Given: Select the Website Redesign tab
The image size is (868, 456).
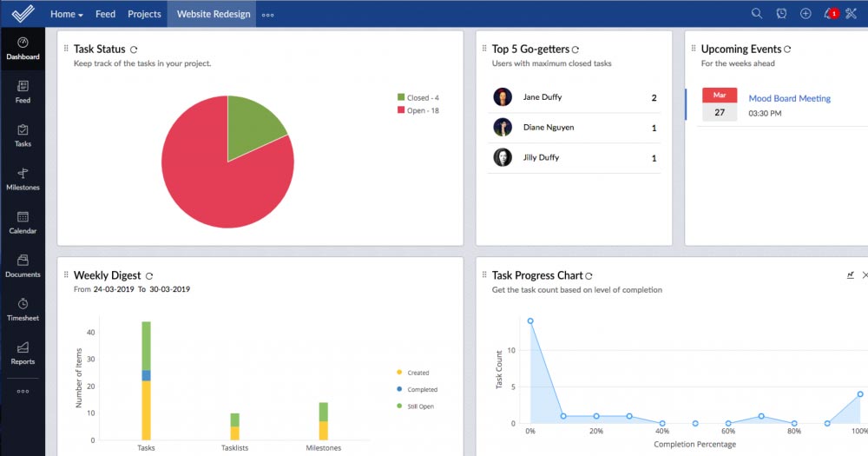Looking at the screenshot, I should (213, 14).
